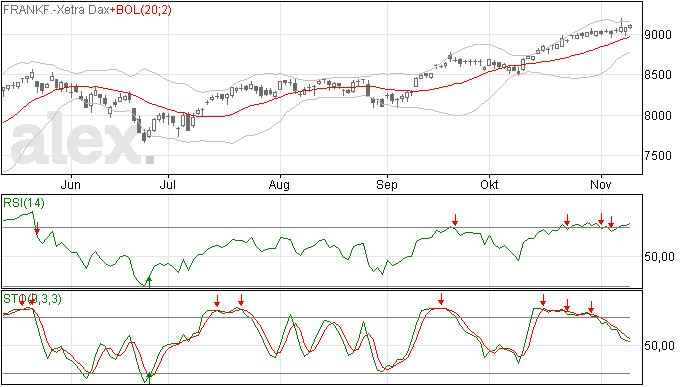This screenshot has width=690, height=387.
Task: Select the Sep label on the time axis
Action: [386, 185]
